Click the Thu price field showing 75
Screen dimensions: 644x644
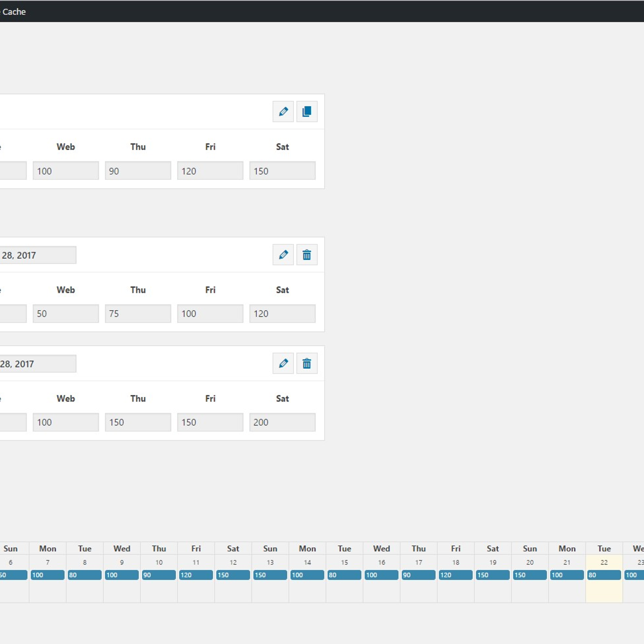click(138, 314)
